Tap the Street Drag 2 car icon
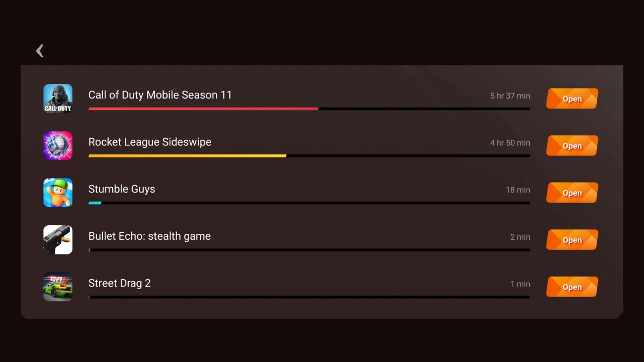 pos(58,287)
